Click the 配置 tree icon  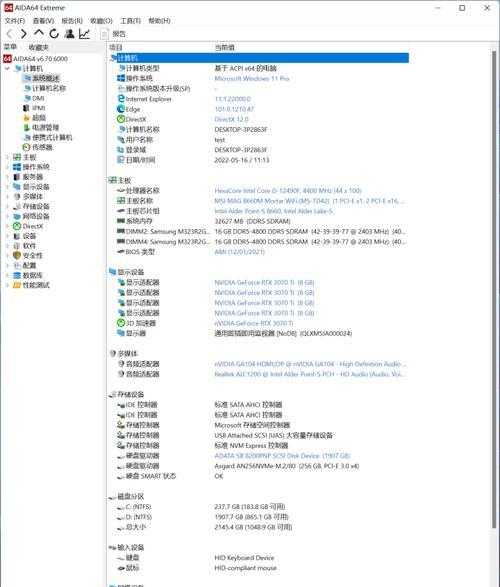pos(17,265)
